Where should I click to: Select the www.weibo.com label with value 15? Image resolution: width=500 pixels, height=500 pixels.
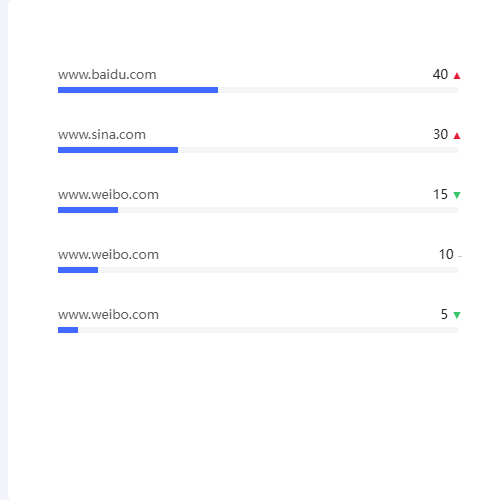[x=108, y=195]
